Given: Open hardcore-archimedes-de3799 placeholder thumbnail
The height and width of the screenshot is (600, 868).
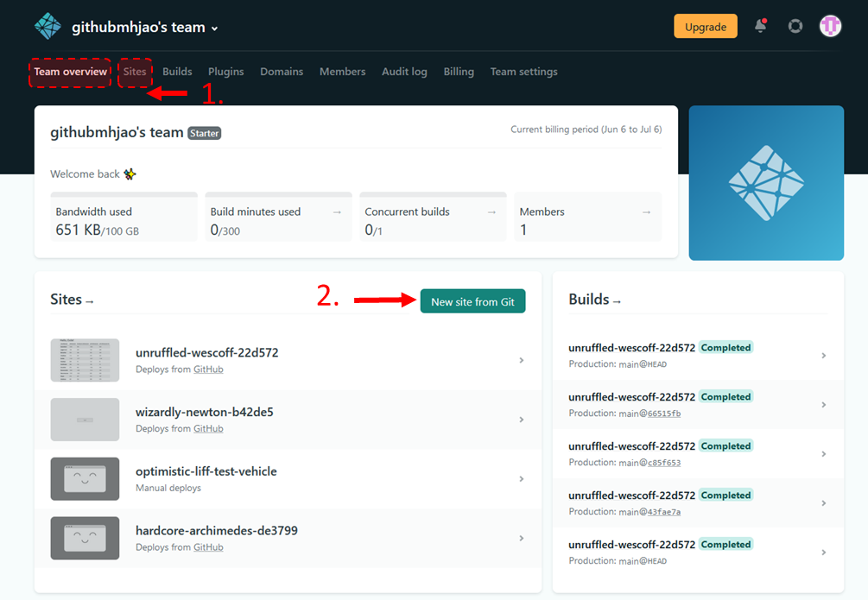Looking at the screenshot, I should tap(85, 538).
